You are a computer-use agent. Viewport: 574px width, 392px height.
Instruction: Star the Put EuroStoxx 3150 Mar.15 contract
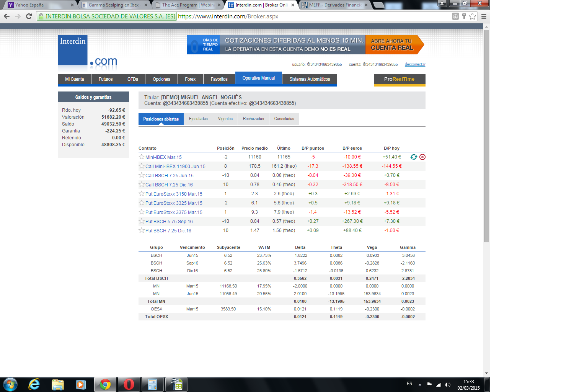[142, 193]
